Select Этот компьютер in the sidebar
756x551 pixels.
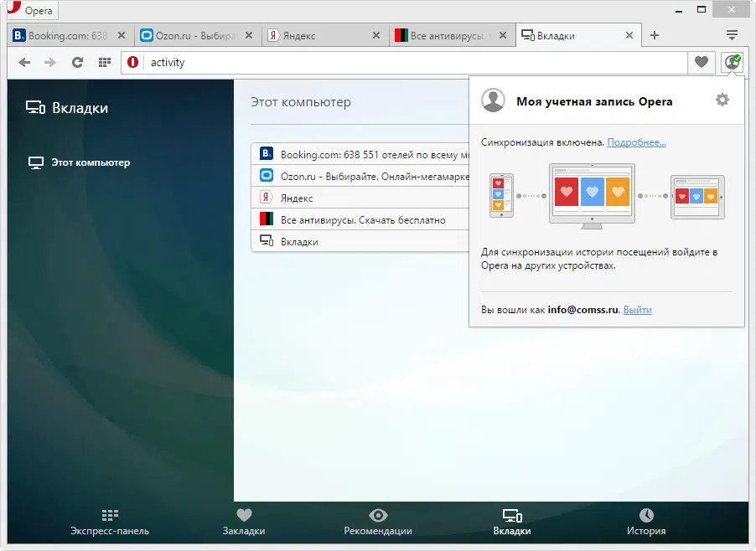(88, 162)
